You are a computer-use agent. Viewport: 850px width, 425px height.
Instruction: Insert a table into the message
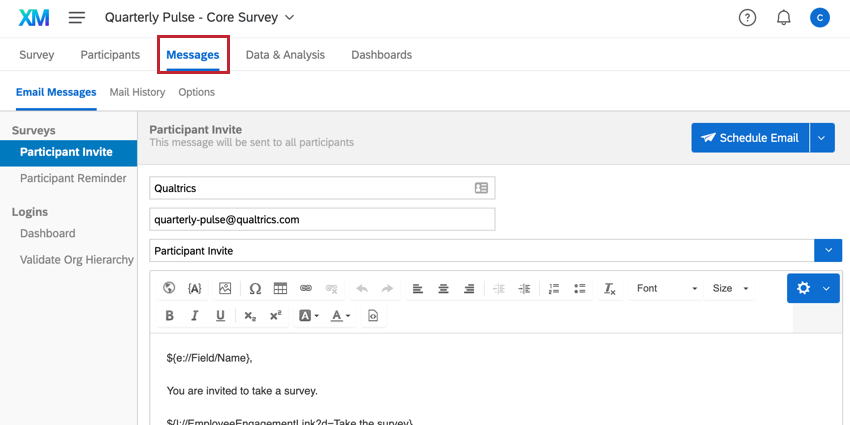[281, 288]
